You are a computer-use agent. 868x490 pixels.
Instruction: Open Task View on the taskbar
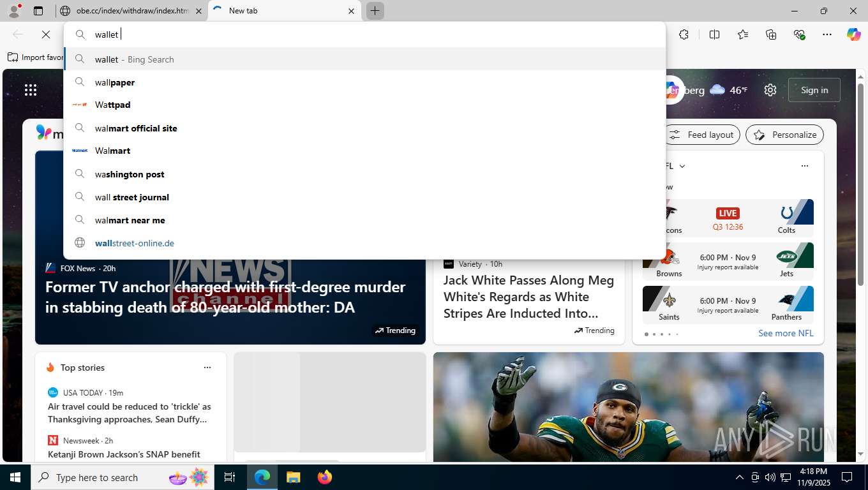pyautogui.click(x=230, y=477)
